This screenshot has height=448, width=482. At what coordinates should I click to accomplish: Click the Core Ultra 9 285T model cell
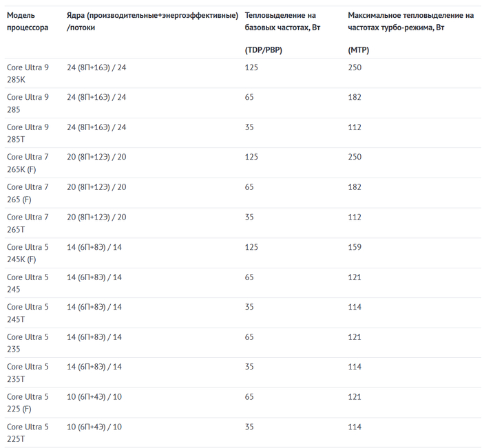pyautogui.click(x=28, y=133)
